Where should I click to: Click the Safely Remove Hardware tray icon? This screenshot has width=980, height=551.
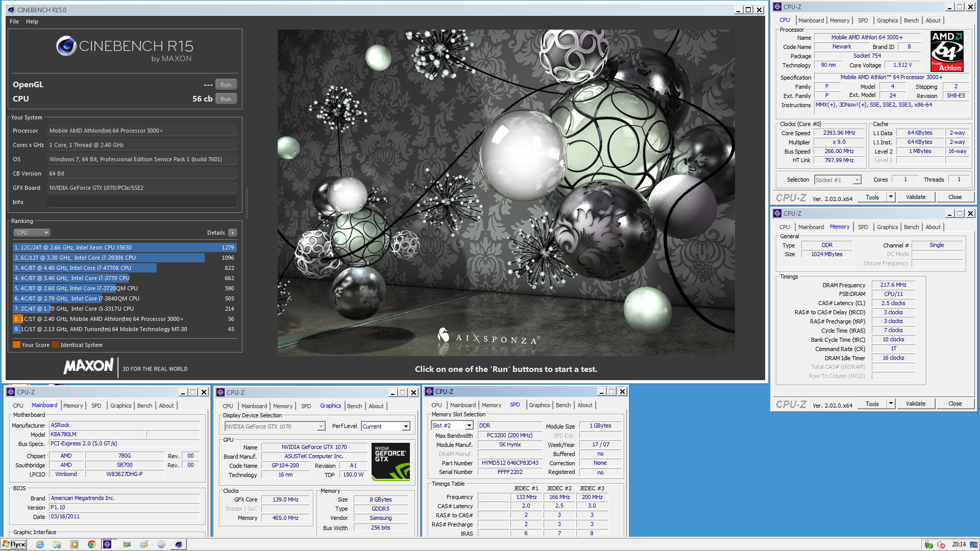point(929,545)
